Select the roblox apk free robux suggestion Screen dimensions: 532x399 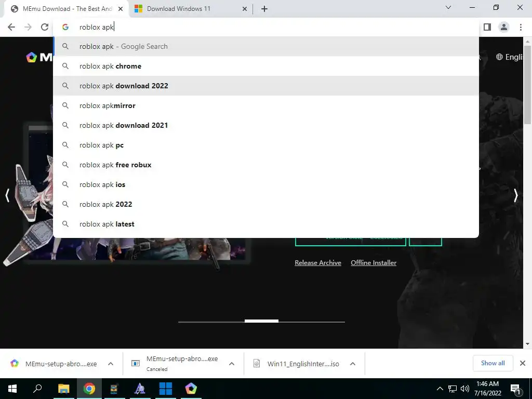(266, 165)
